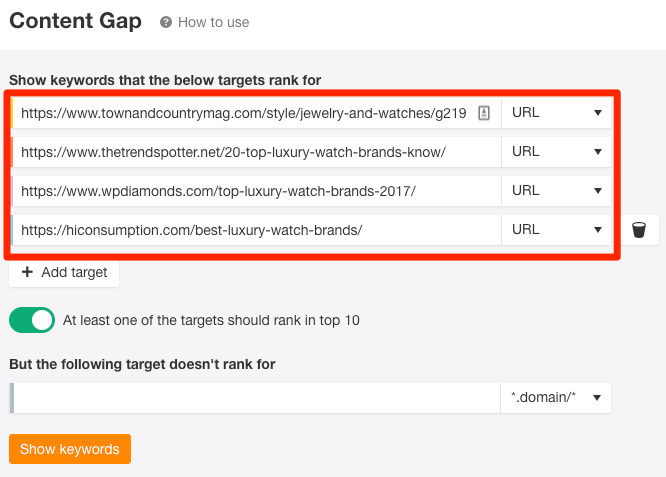The image size is (666, 477).
Task: Toggle the top 10 ranking switch
Action: 32,320
